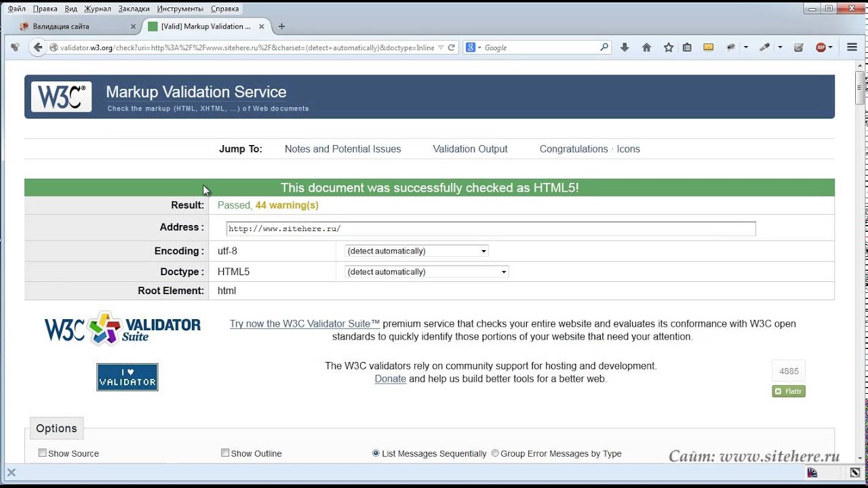Screen dimensions: 868x488
Task: Go to the browser Home page icon
Action: (646, 47)
